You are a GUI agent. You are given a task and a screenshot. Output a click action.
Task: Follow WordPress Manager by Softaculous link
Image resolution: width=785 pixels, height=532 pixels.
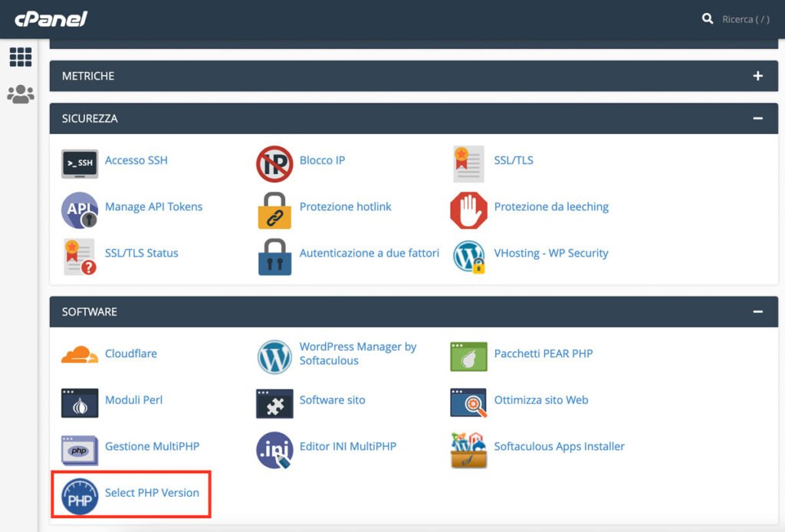pyautogui.click(x=357, y=353)
